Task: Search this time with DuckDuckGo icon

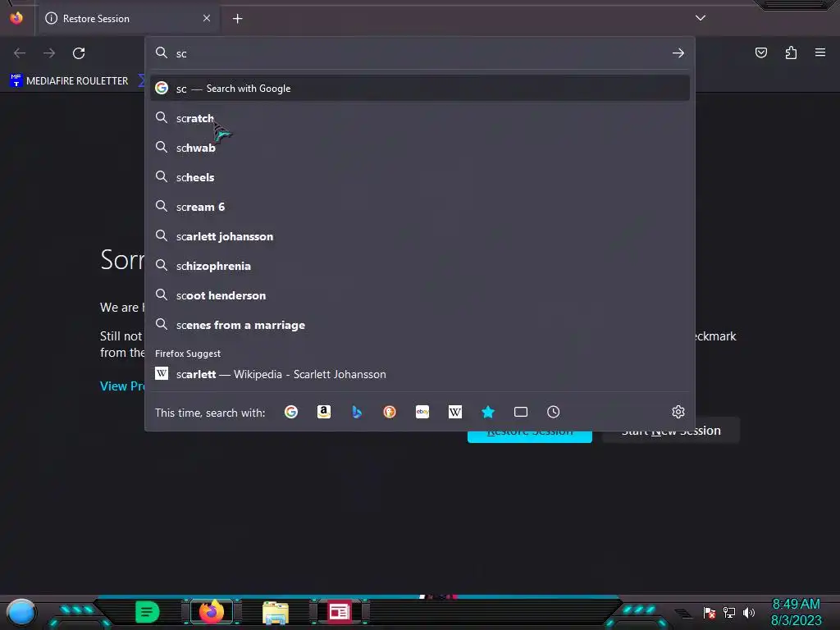Action: pos(390,412)
